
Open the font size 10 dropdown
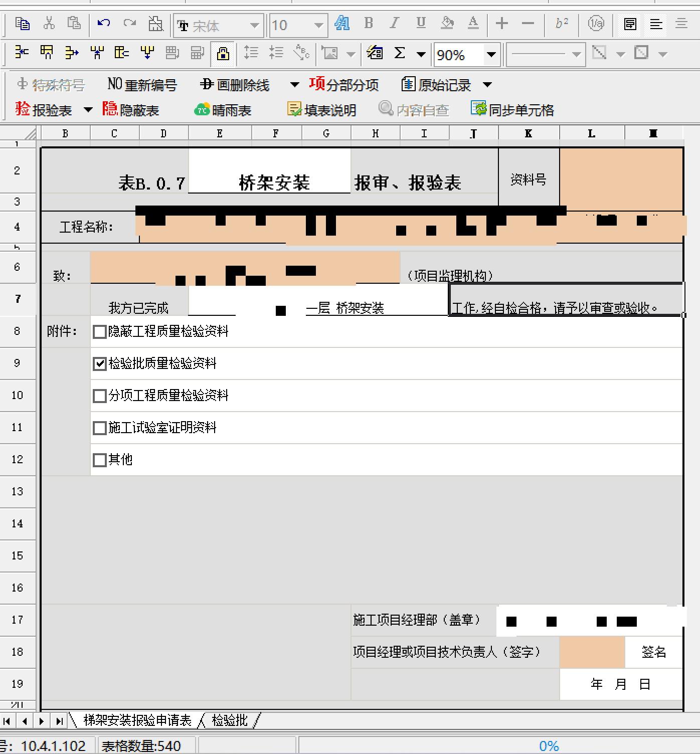[x=318, y=26]
